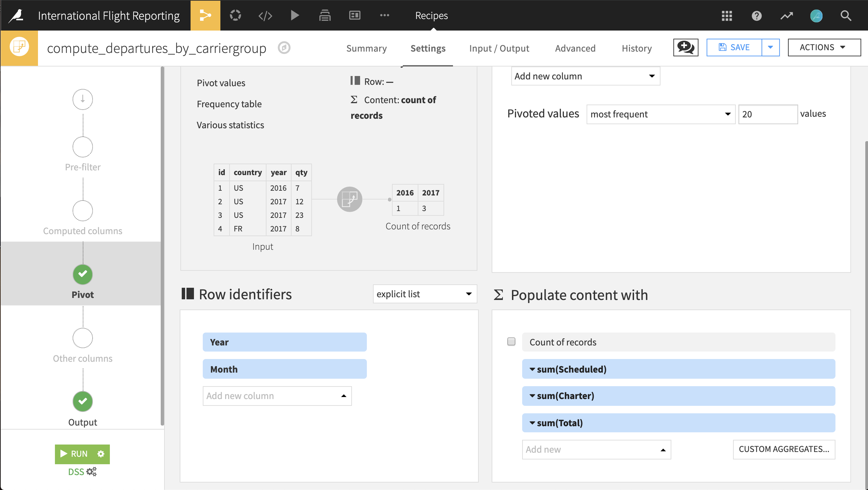Expand the sum(Scheduled) aggregate
The width and height of the screenshot is (868, 490).
coord(532,369)
